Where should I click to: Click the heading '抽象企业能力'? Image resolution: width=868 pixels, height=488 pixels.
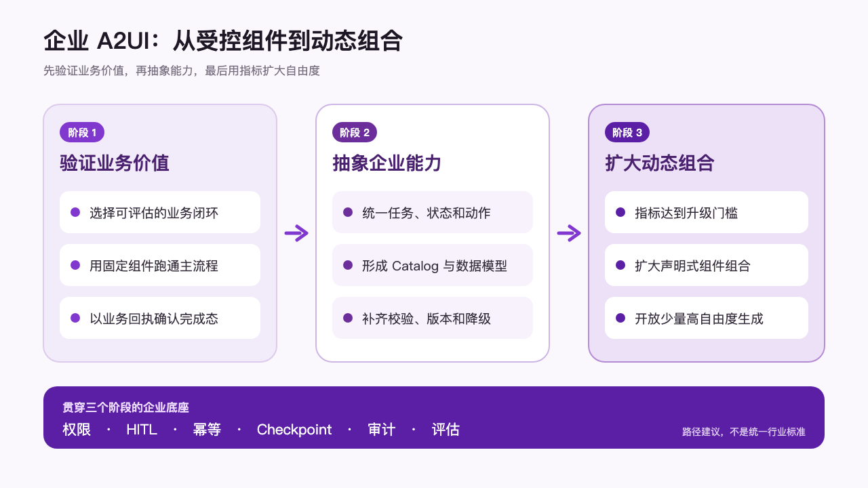[x=387, y=163]
